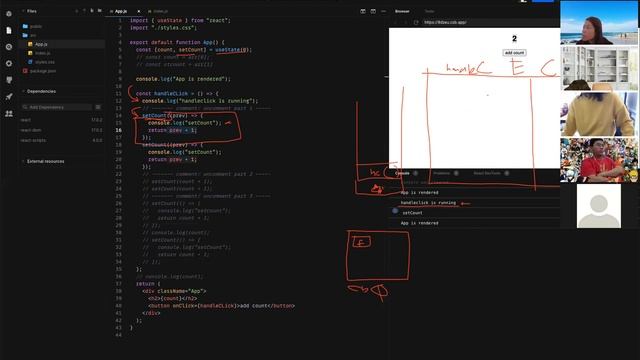
Task: Focus the Add Dependency search field
Action: click(56, 107)
